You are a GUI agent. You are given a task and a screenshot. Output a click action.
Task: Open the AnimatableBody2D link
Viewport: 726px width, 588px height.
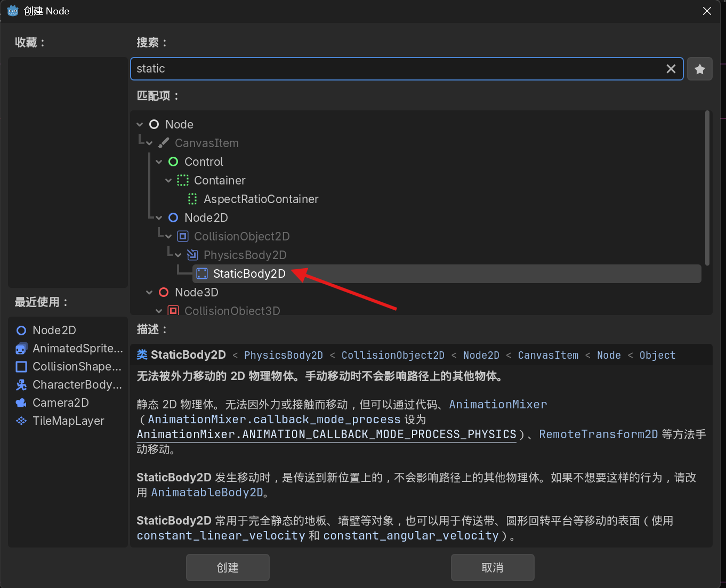[207, 493]
